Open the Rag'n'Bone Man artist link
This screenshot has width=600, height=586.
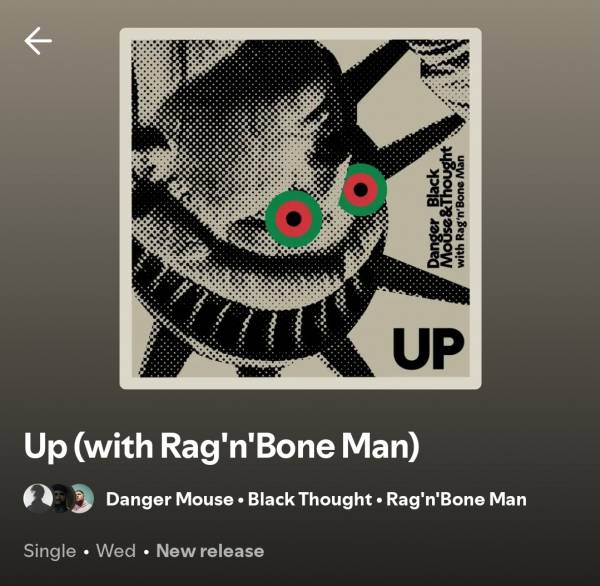456,499
